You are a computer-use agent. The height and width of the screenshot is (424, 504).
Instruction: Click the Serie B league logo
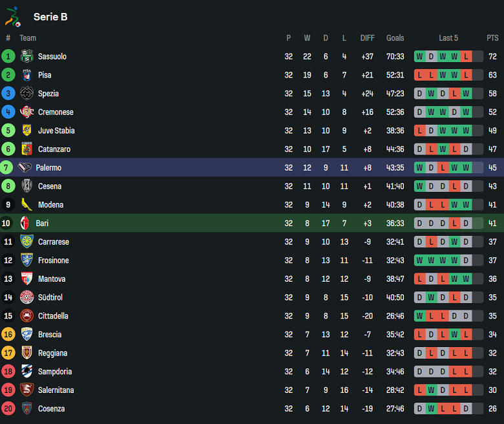tap(13, 17)
